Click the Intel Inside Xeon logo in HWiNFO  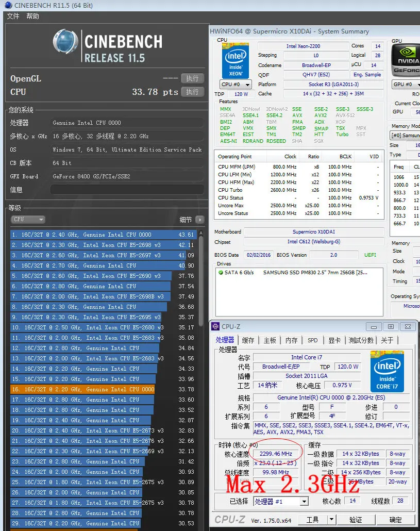click(x=236, y=61)
